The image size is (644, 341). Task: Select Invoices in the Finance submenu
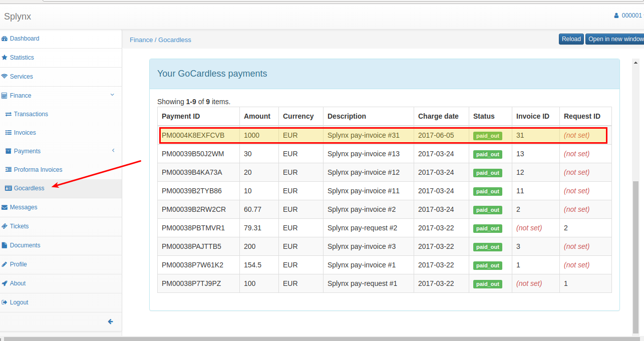pyautogui.click(x=25, y=133)
